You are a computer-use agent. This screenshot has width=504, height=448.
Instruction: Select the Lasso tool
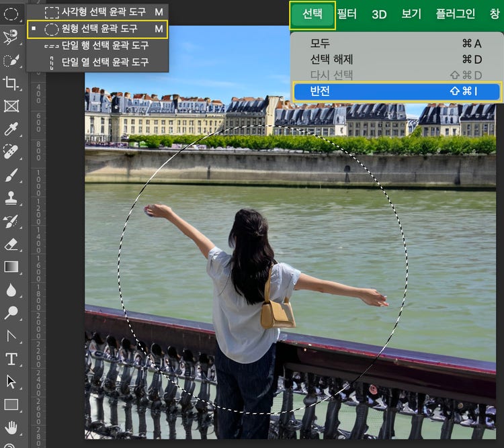pos(11,37)
